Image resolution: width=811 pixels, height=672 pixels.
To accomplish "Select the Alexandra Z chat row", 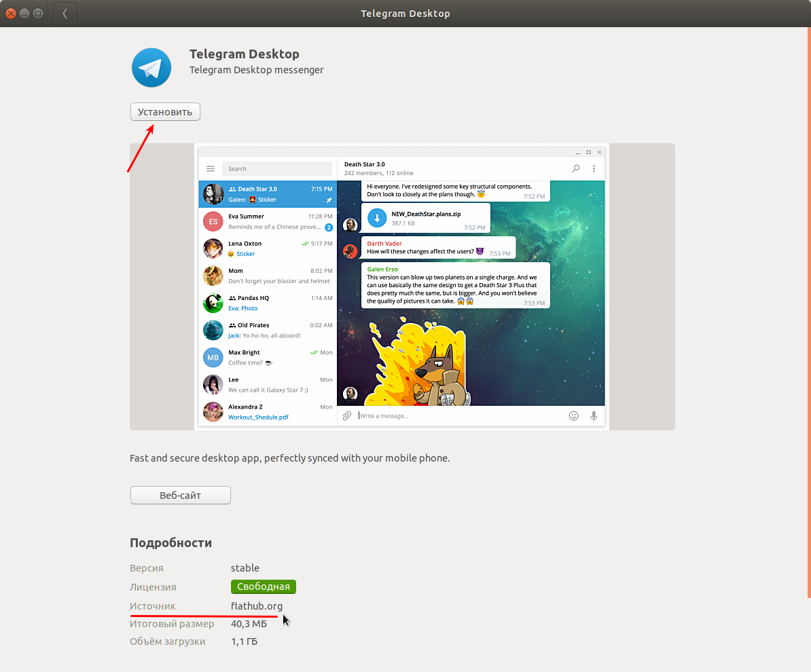I will click(x=268, y=412).
